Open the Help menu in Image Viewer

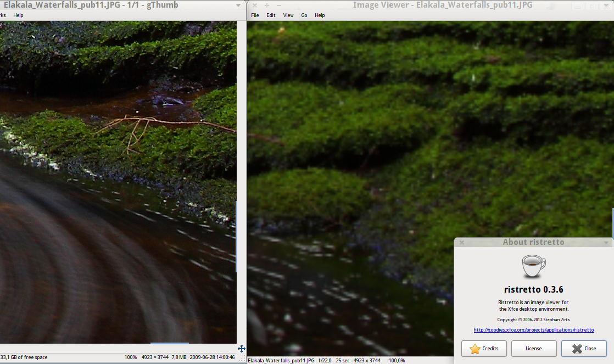click(320, 15)
